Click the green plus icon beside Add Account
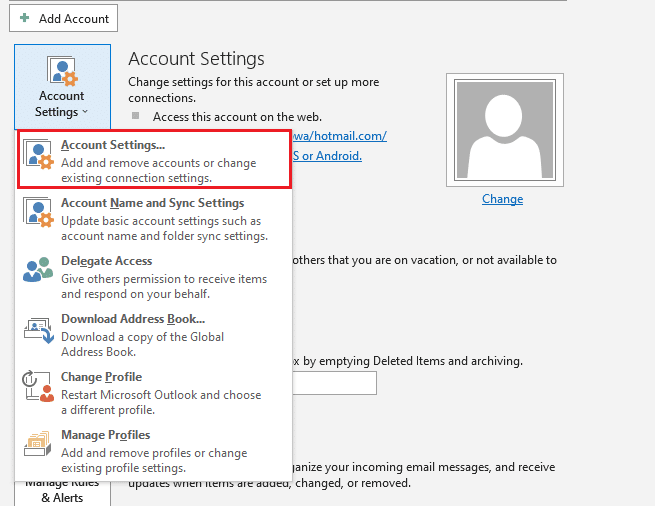This screenshot has height=509, width=656. [24, 18]
